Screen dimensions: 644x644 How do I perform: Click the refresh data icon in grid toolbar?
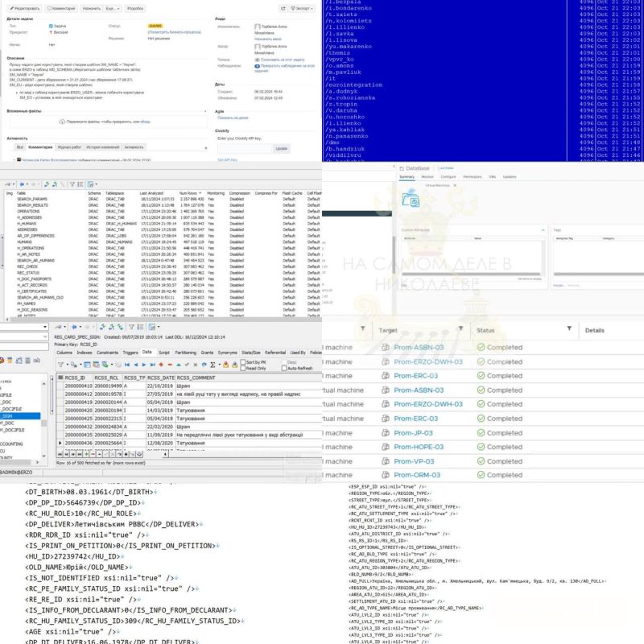coord(204,365)
